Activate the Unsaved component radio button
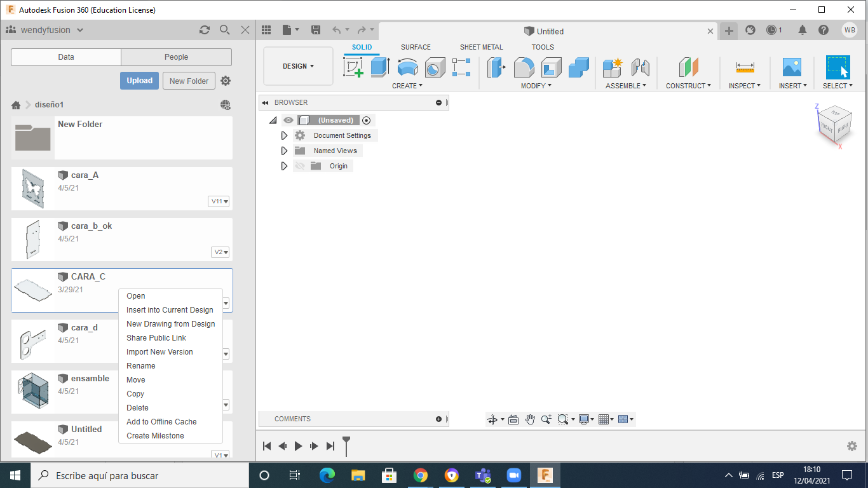This screenshot has width=868, height=488. coord(367,120)
